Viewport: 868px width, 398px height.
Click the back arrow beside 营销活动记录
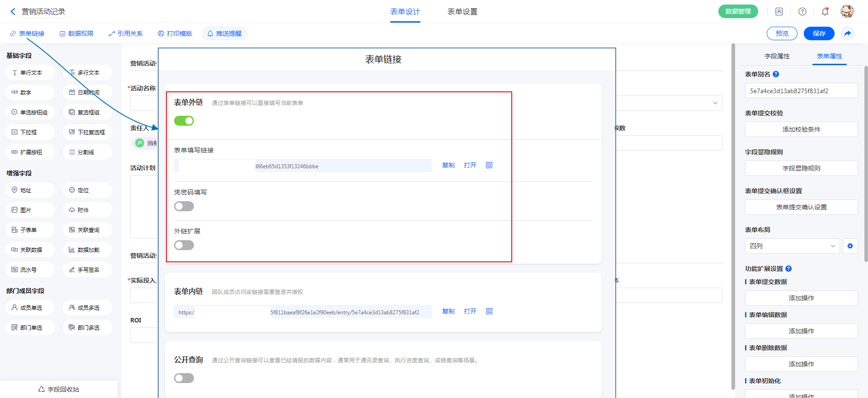(x=13, y=12)
